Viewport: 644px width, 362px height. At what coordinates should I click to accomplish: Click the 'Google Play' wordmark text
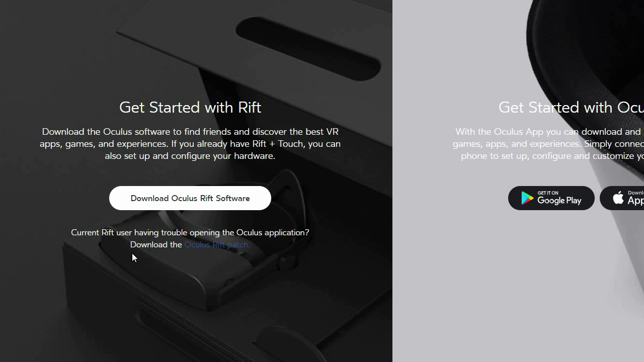tap(559, 201)
